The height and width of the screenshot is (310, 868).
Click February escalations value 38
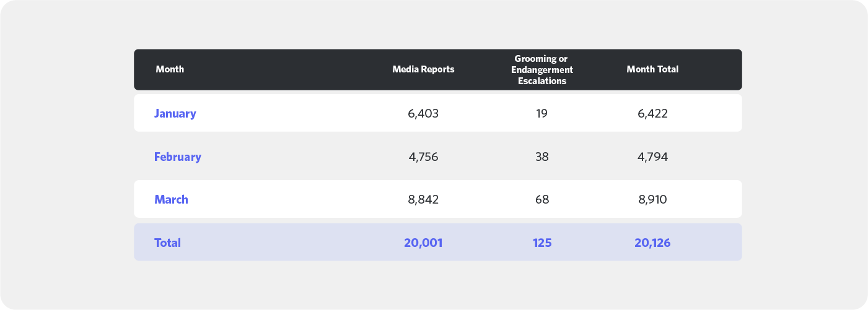(x=542, y=157)
